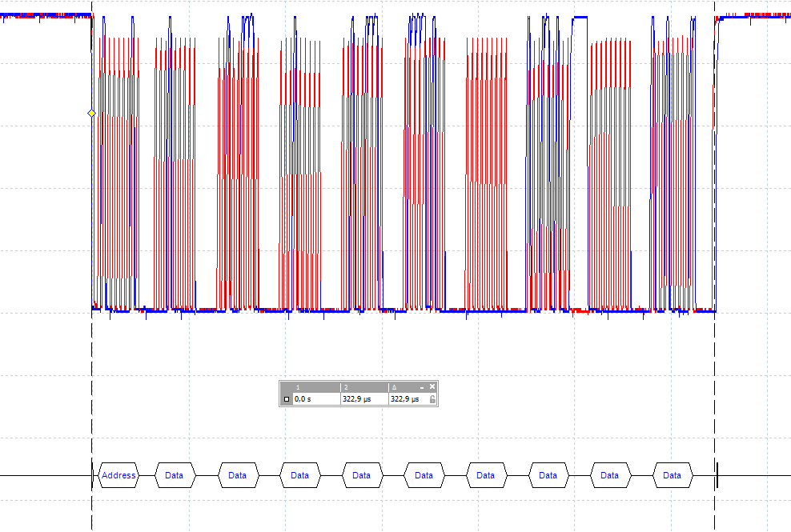791x532 pixels.
Task: Close the ruler legend box
Action: pos(432,386)
